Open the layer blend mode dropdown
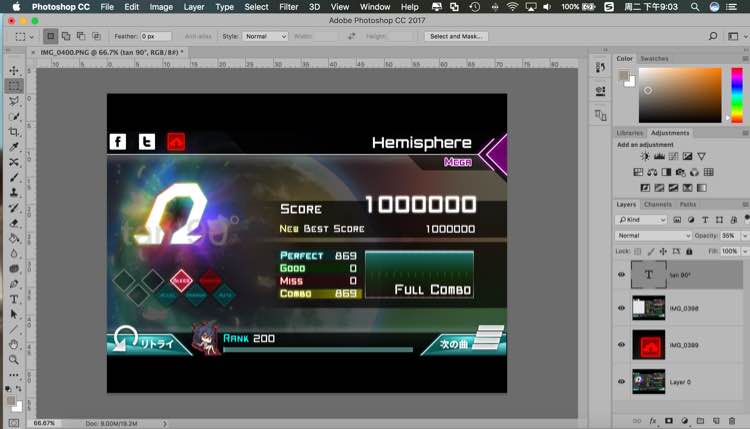Screen dimensions: 750x429 (653, 235)
